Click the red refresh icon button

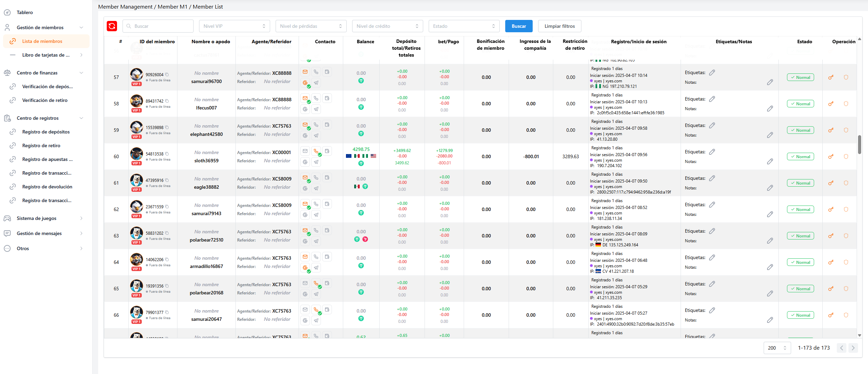(x=112, y=26)
